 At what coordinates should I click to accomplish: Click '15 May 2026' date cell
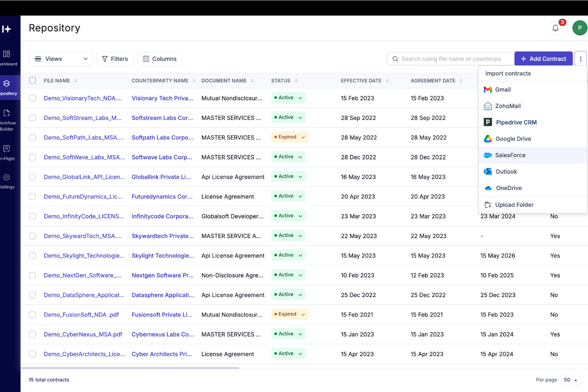click(498, 256)
